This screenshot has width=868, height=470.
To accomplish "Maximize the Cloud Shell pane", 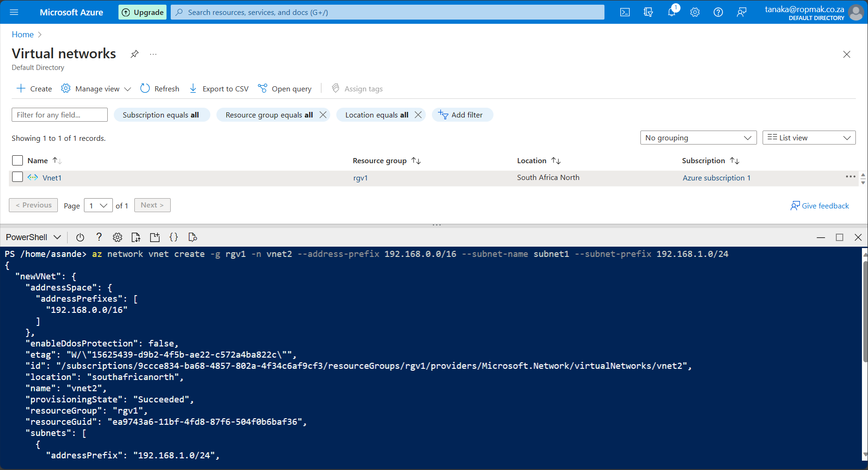I will [x=840, y=237].
